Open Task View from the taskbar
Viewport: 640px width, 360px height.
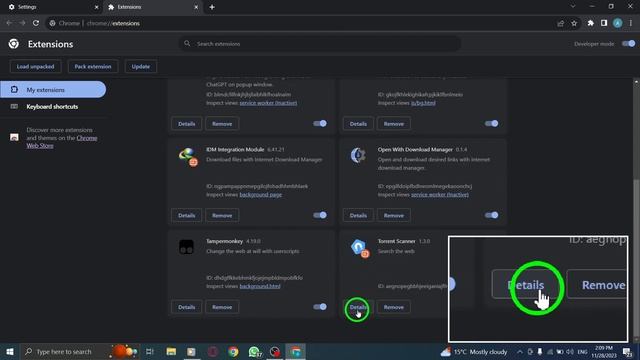click(x=150, y=351)
